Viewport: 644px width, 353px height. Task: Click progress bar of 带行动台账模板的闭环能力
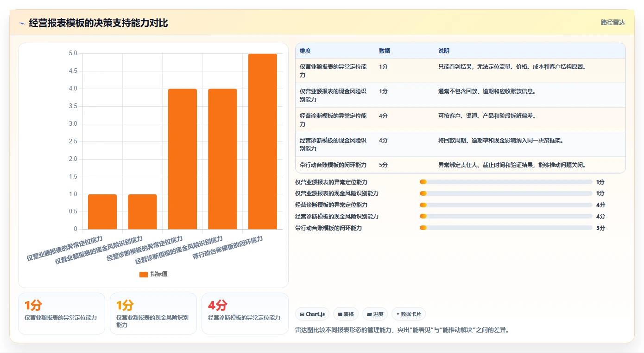(506, 228)
